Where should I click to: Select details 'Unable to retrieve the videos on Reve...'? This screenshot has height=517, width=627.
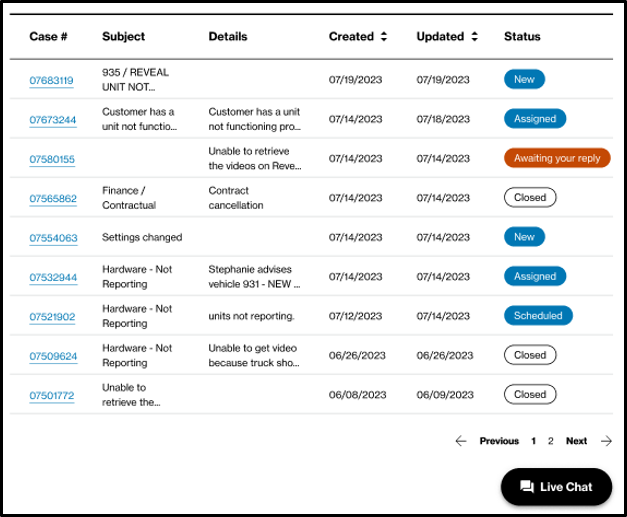[x=255, y=158]
